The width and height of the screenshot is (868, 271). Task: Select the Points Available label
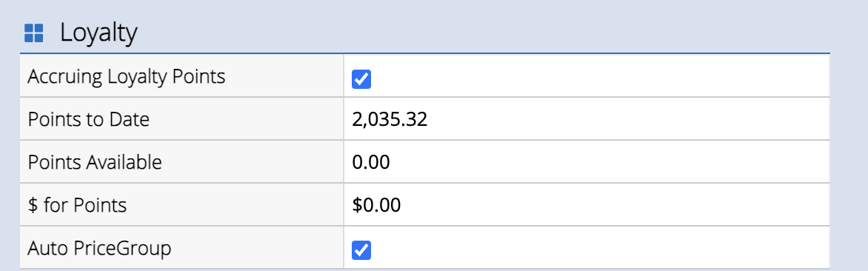tap(95, 163)
